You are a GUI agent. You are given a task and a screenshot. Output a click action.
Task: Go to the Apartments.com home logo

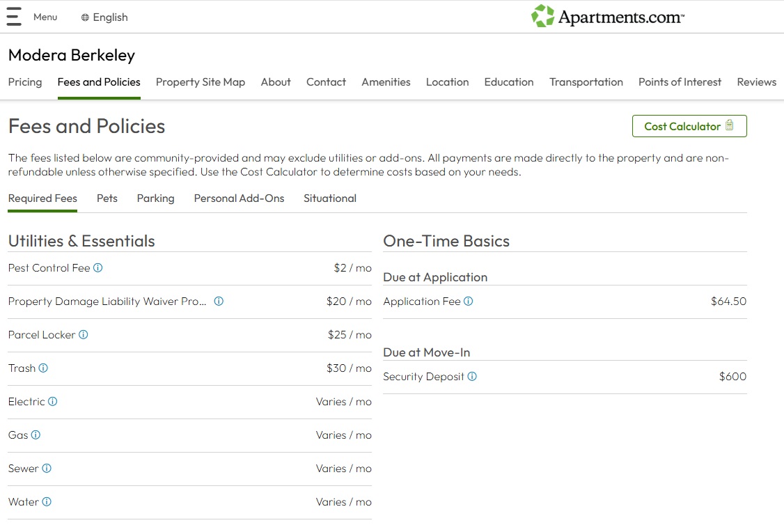608,17
